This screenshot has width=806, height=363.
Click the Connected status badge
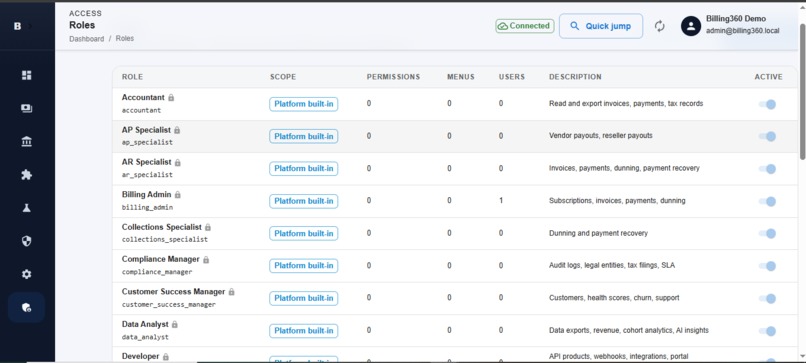(525, 26)
